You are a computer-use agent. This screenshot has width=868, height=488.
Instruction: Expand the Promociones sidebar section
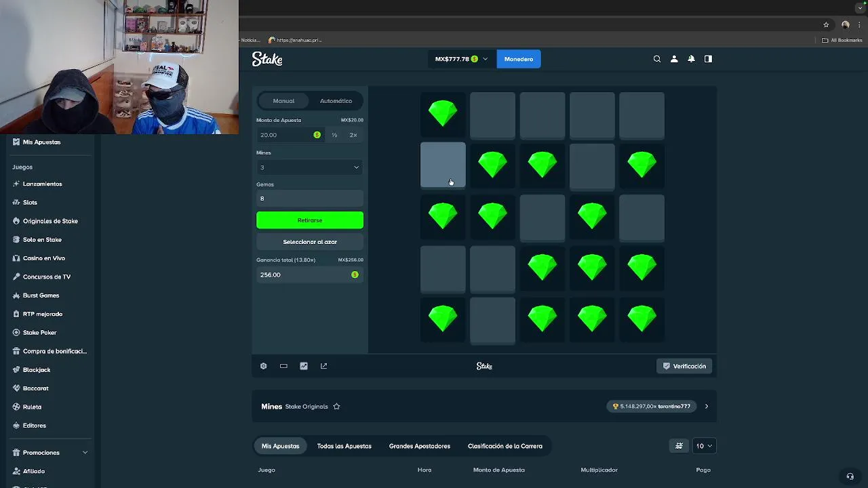[x=50, y=453]
